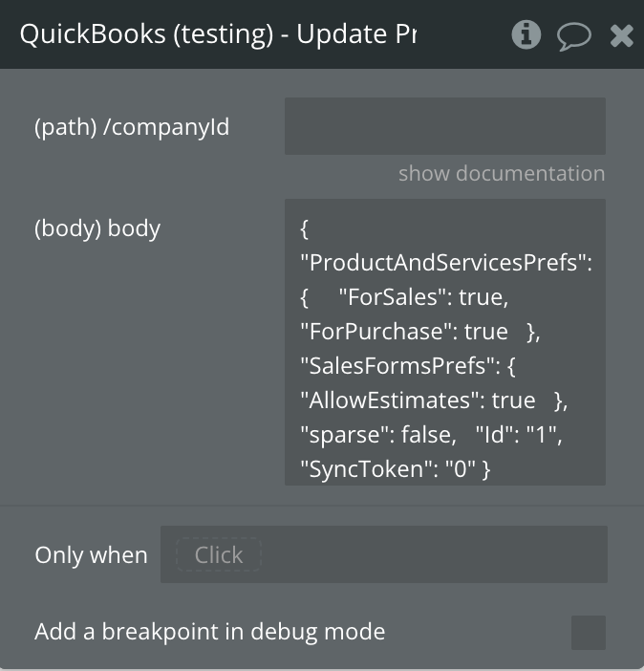The height and width of the screenshot is (671, 644).
Task: Click the 'Only when' label
Action: click(91, 555)
